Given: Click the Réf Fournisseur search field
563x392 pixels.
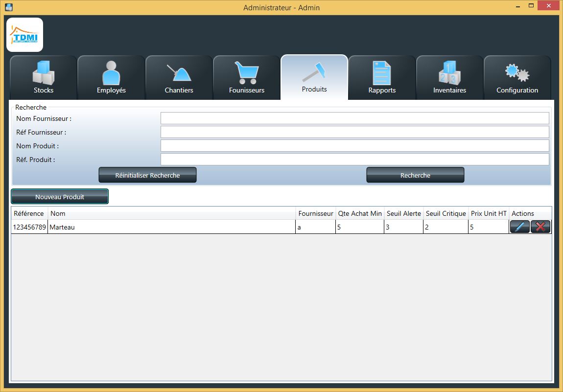Looking at the screenshot, I should pos(355,132).
